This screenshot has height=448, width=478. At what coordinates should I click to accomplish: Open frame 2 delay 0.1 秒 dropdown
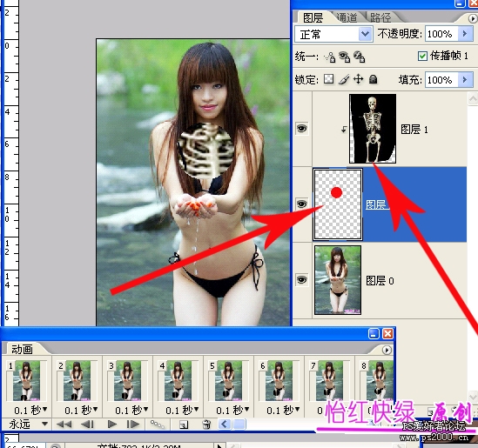(81, 411)
